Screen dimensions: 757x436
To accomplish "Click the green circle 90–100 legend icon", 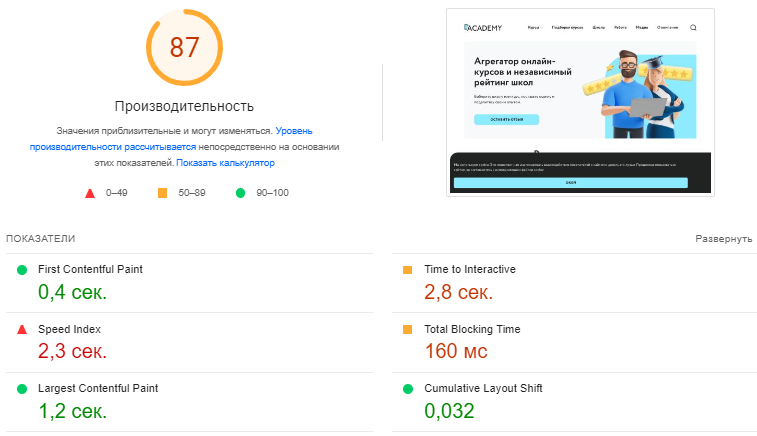I will click(240, 192).
